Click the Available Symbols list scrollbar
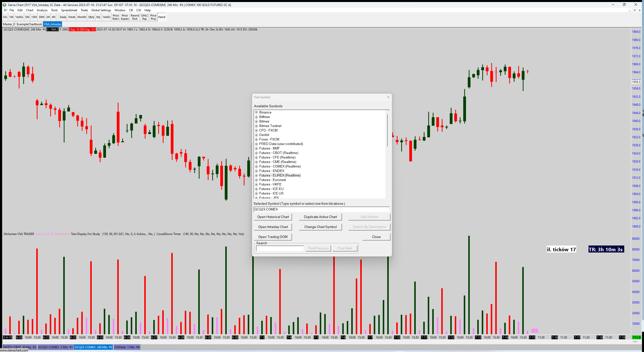Image resolution: width=644 pixels, height=352 pixels. 387,130
